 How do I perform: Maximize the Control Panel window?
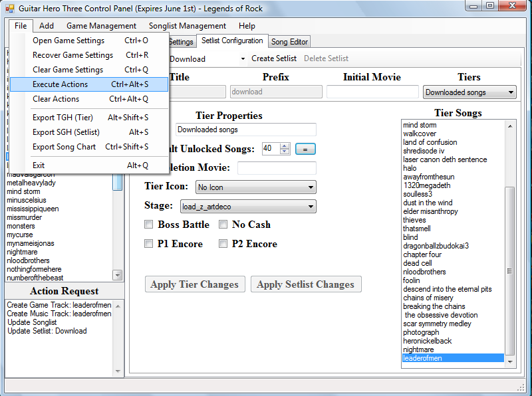tap(490, 6)
